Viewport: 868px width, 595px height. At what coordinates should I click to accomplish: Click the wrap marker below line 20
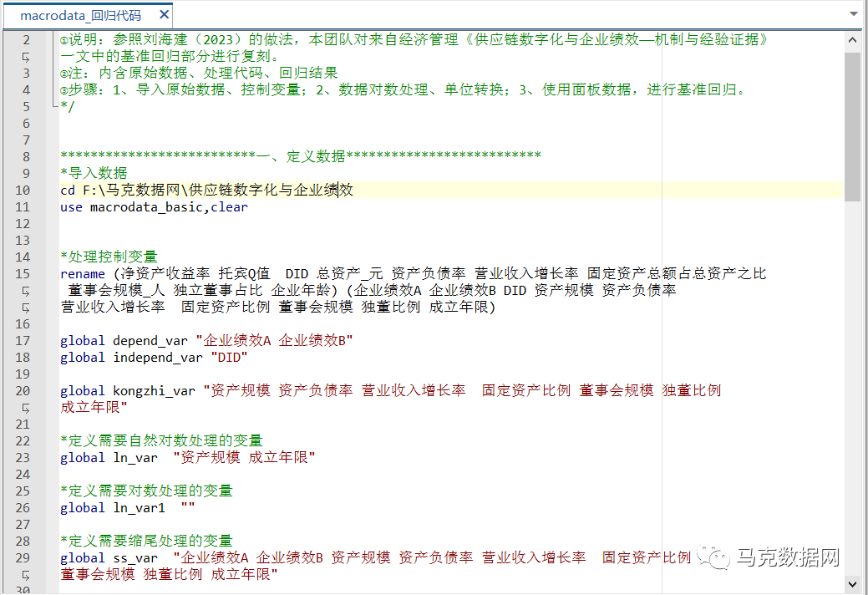[26, 408]
